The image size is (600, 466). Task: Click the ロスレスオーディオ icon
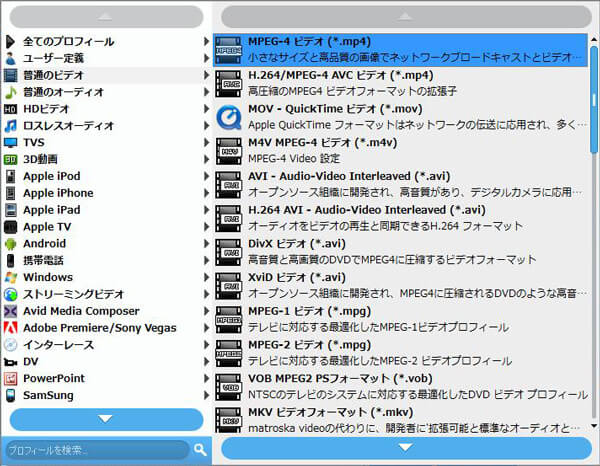coord(10,125)
